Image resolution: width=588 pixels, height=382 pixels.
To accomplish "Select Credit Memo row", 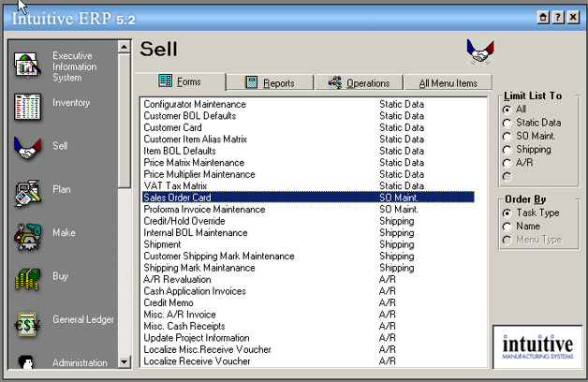I will tap(308, 302).
